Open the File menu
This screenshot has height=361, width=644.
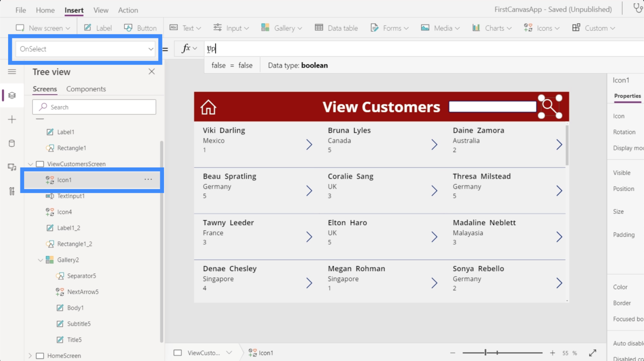pyautogui.click(x=21, y=10)
